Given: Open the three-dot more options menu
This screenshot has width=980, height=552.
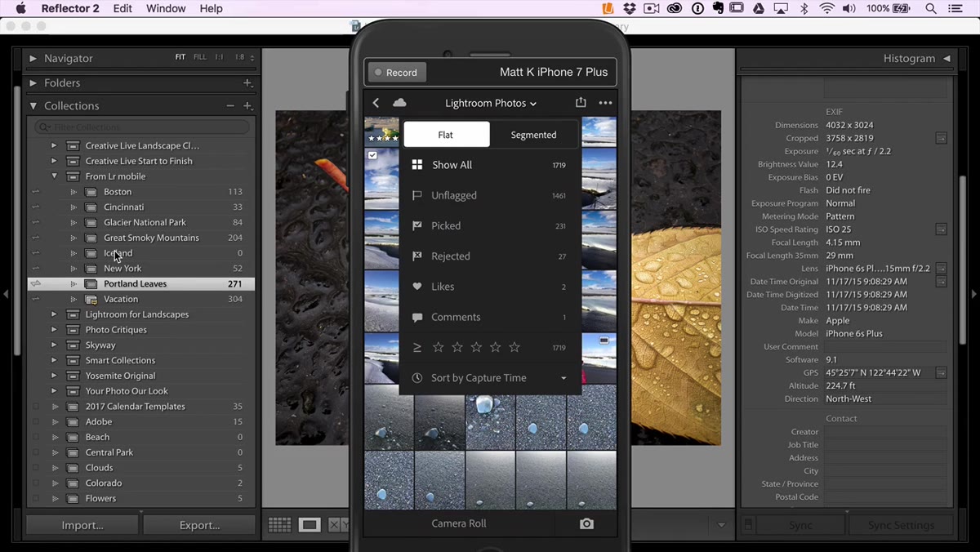Looking at the screenshot, I should click(x=605, y=103).
